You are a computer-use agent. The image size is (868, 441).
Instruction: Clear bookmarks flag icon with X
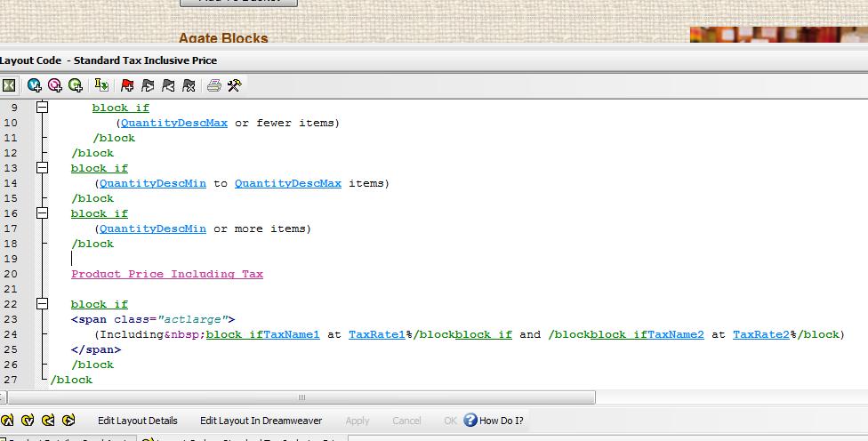click(189, 85)
